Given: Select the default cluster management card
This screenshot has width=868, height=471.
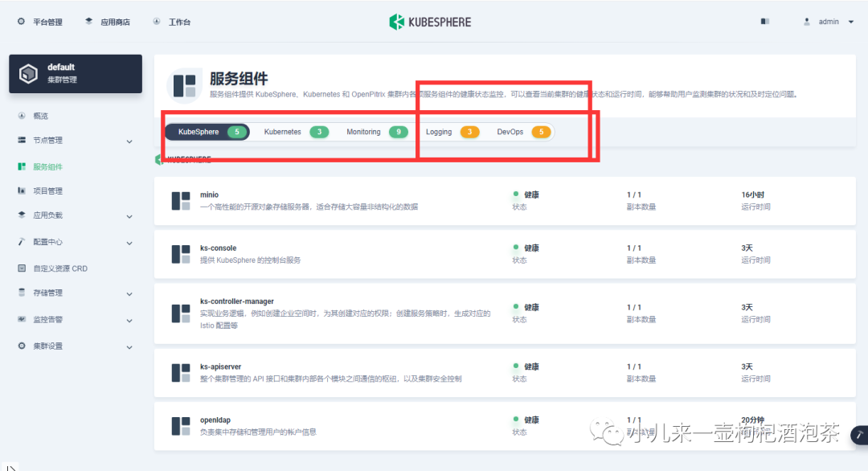Looking at the screenshot, I should (x=76, y=74).
